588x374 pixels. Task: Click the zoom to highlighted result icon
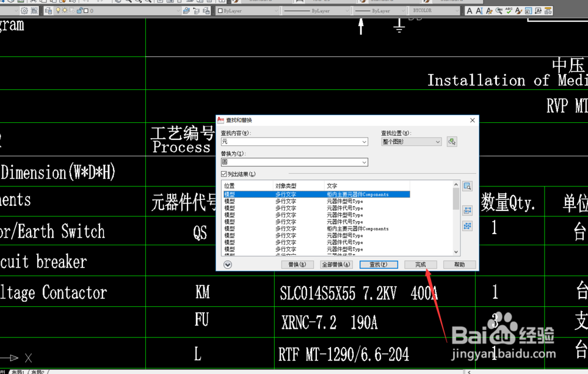[x=467, y=186]
